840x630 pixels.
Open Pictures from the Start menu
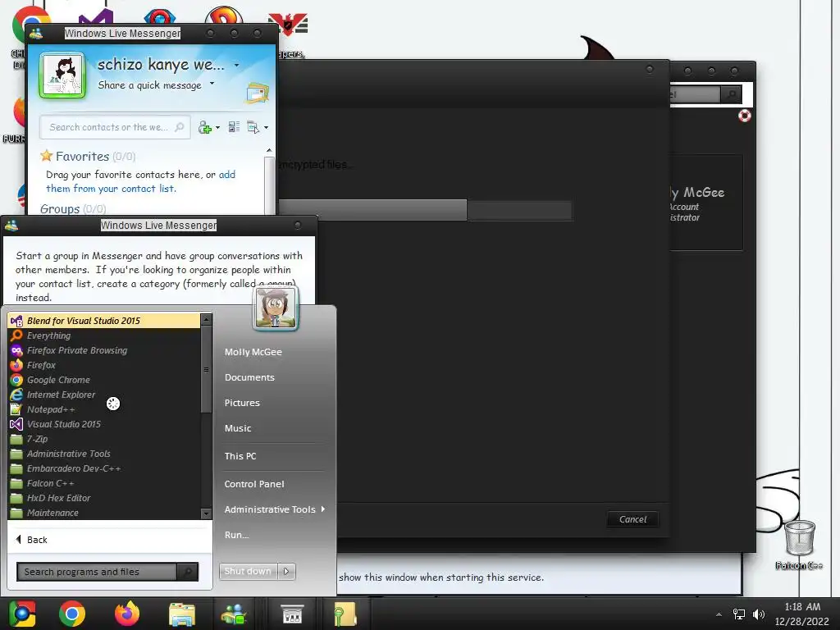tap(242, 403)
